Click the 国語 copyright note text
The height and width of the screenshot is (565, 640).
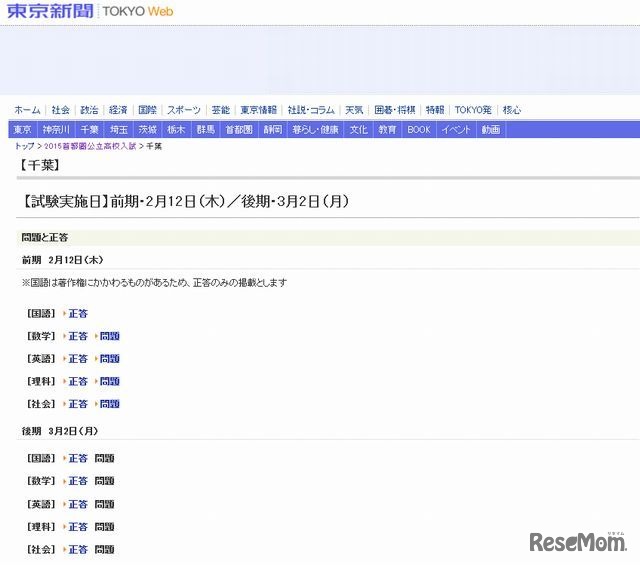(154, 282)
